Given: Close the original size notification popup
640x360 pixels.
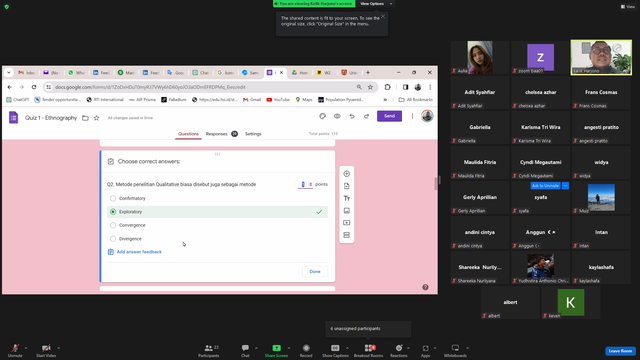Looking at the screenshot, I should tap(383, 16).
